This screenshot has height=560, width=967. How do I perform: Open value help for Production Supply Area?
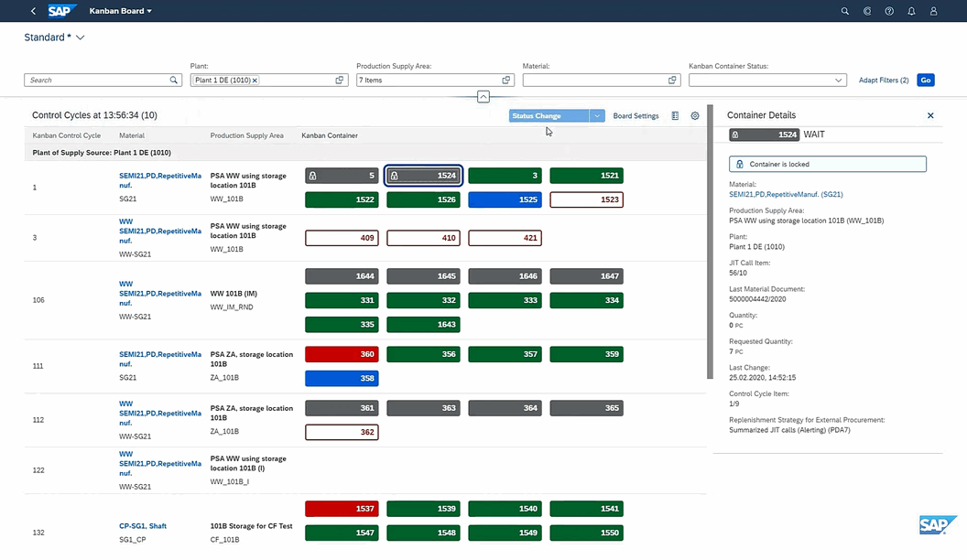[x=506, y=81]
